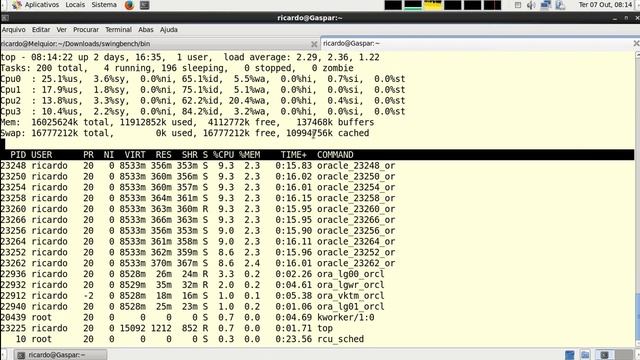This screenshot has width=640, height=360.
Task: Click process row PID 23262
Action: [198, 263]
